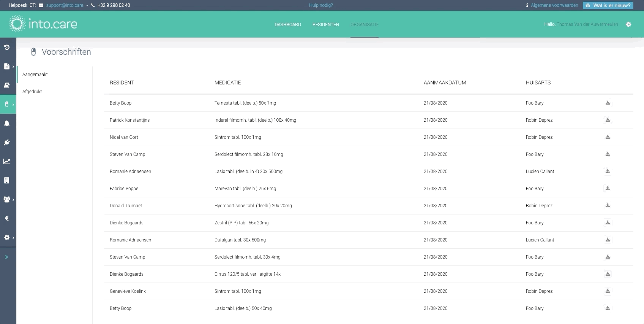Click the Hulp nodig? link
The image size is (644, 324).
[x=321, y=5]
